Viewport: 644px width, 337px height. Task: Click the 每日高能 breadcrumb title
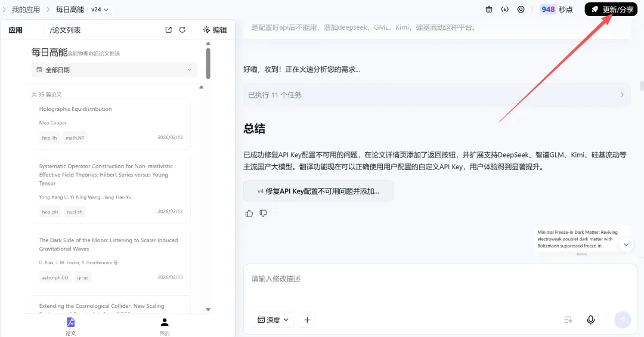click(x=70, y=10)
